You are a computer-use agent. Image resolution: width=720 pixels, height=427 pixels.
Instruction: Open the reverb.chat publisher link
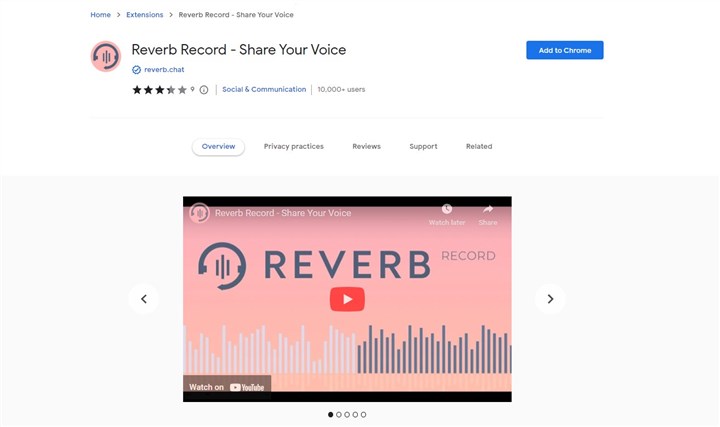164,70
